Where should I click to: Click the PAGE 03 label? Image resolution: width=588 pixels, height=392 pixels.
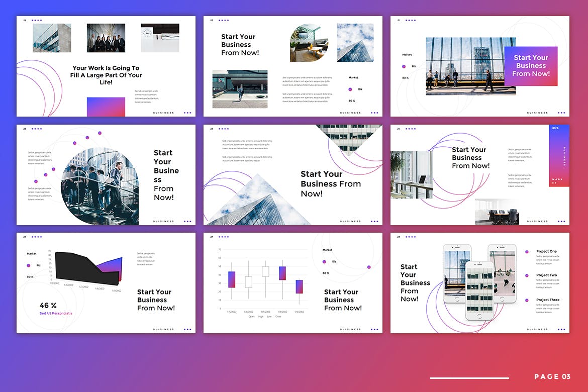point(552,377)
